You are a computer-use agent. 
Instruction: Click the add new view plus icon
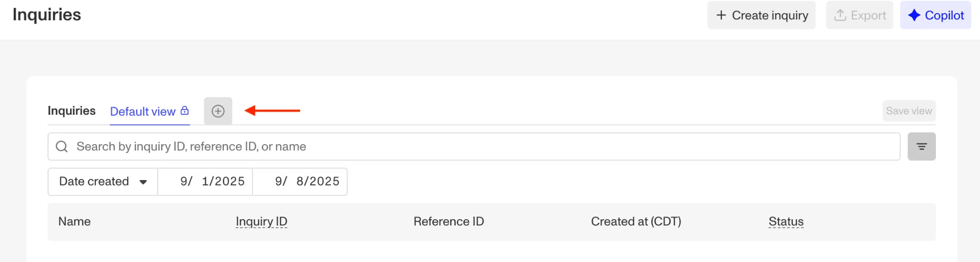pos(218,111)
